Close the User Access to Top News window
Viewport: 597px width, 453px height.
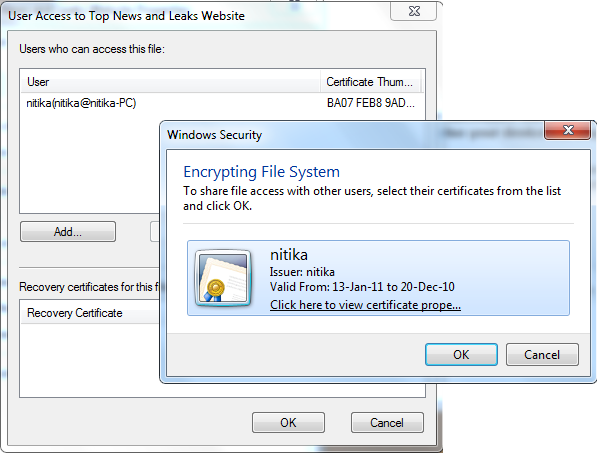tap(414, 11)
